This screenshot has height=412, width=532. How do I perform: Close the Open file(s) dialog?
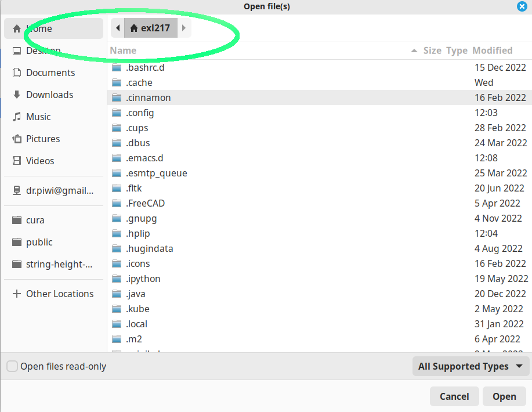[x=522, y=6]
